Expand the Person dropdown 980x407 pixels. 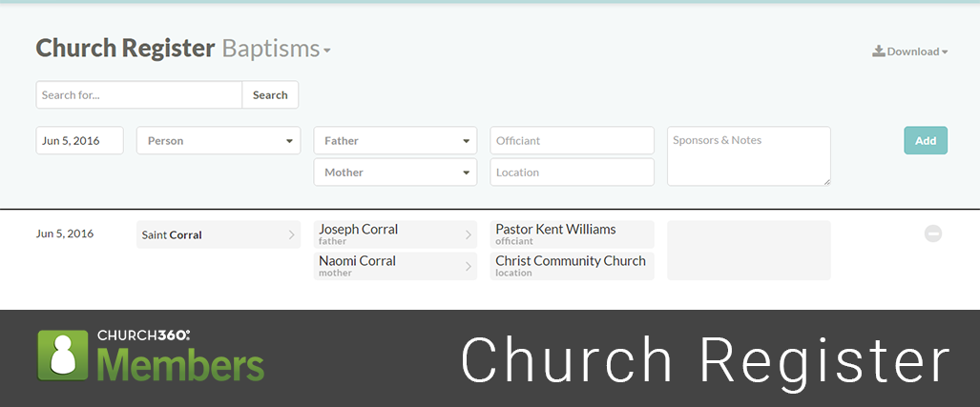pyautogui.click(x=219, y=141)
